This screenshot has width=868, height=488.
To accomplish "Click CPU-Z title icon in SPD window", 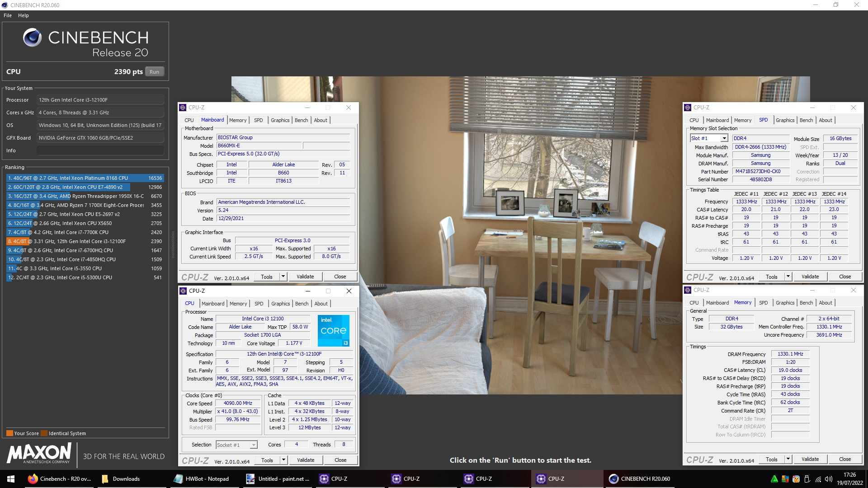I will click(x=688, y=108).
